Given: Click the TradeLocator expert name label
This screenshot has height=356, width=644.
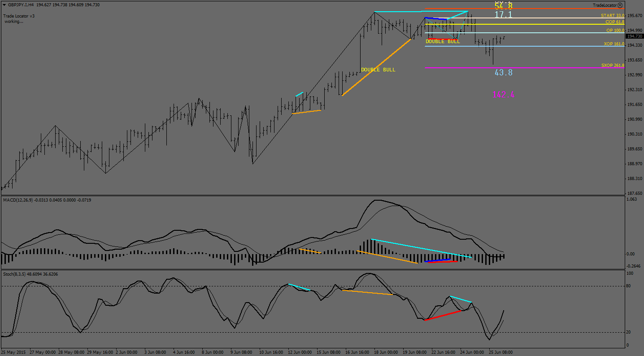Looking at the screenshot, I should pos(605,5).
